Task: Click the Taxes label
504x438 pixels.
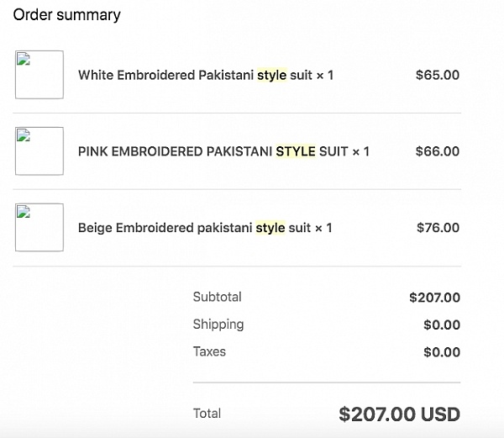Action: click(209, 351)
